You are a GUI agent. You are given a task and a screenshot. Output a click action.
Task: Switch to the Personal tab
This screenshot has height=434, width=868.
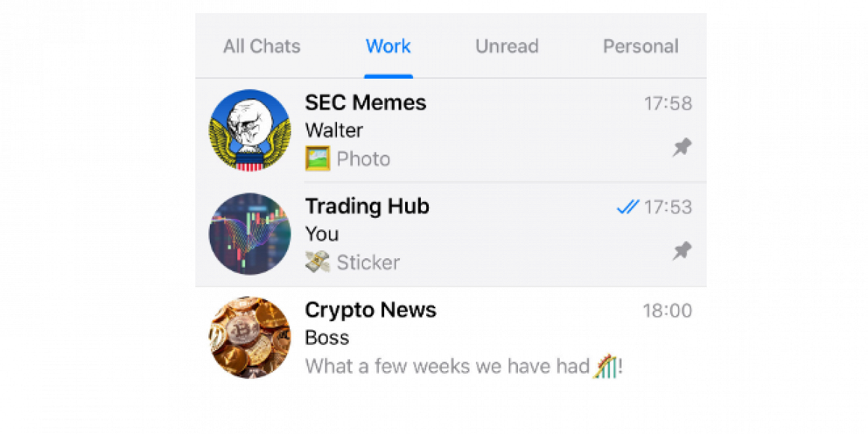coord(641,46)
